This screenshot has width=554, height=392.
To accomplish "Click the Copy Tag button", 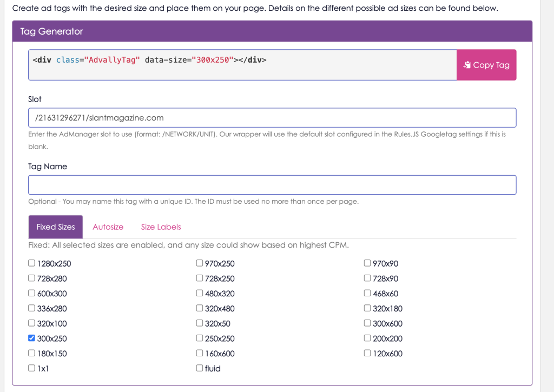I will coord(486,65).
